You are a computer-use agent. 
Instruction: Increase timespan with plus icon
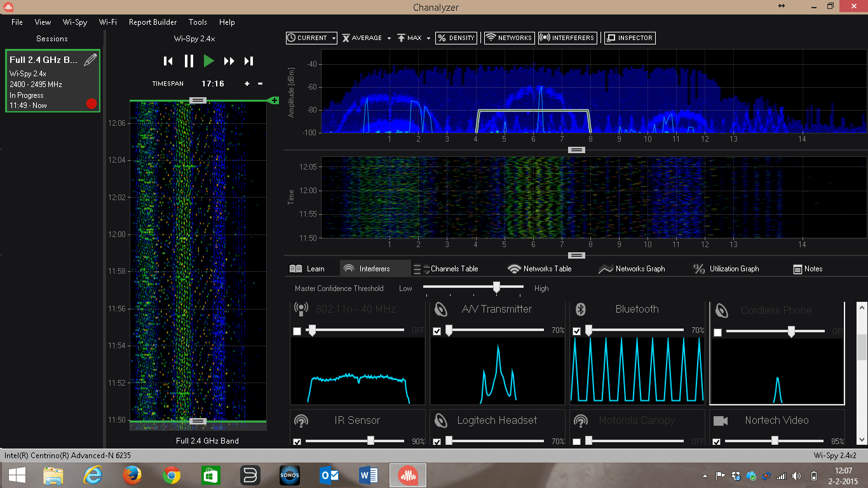coord(247,84)
